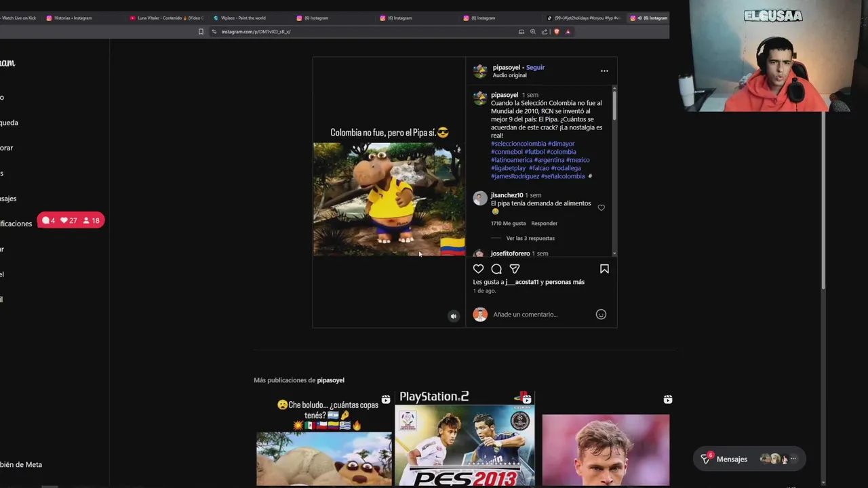This screenshot has height=488, width=868.
Task: Click the 1 de ago. post date
Action: click(484, 291)
